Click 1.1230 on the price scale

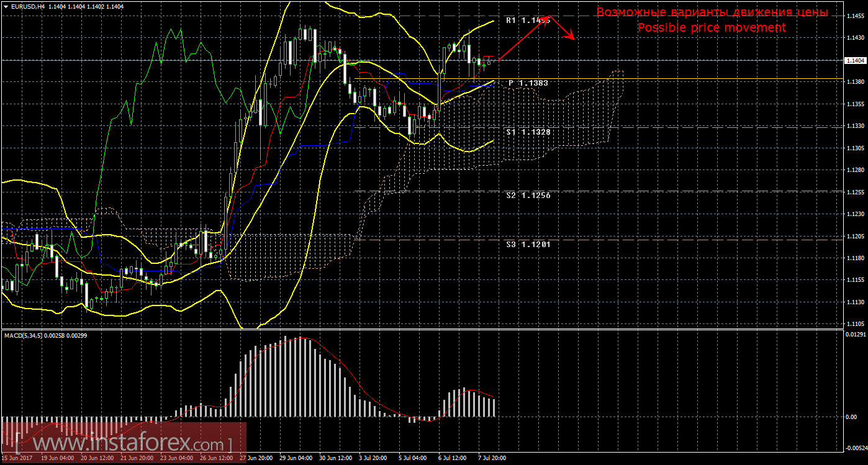pos(856,215)
